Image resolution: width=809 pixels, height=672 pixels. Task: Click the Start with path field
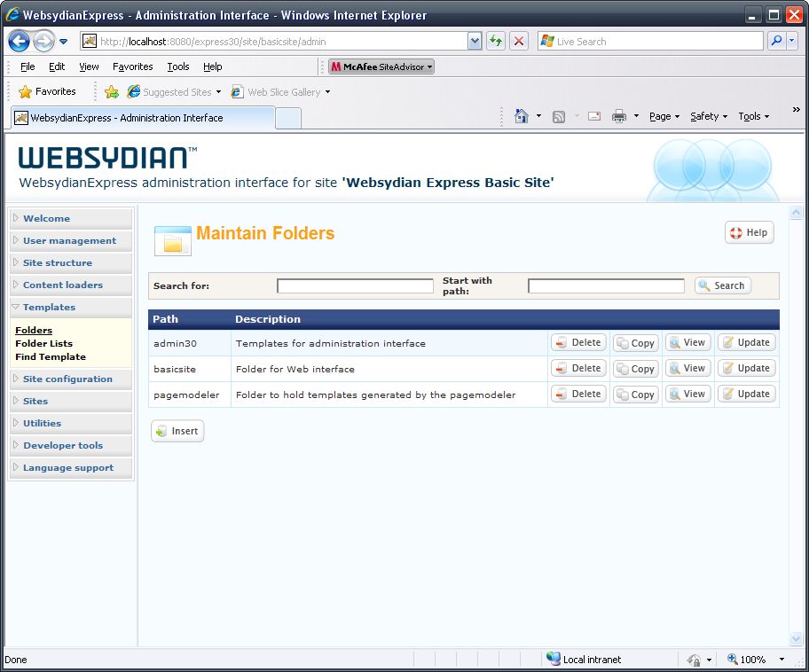pyautogui.click(x=606, y=285)
